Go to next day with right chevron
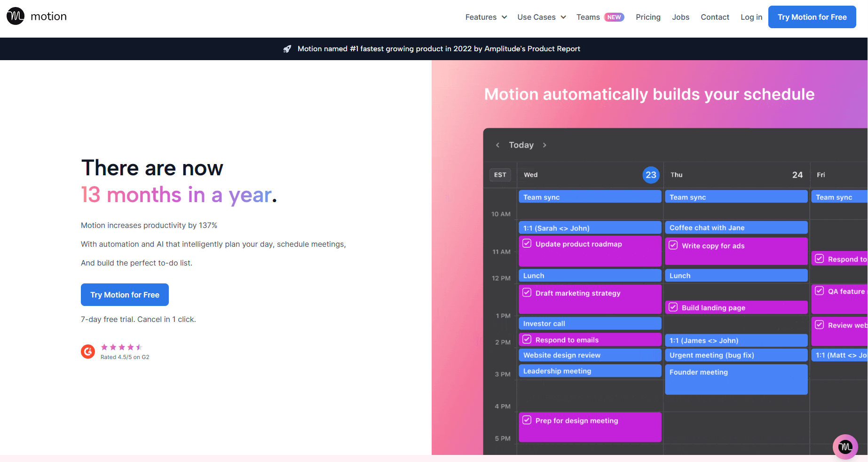868x462 pixels. 544,145
